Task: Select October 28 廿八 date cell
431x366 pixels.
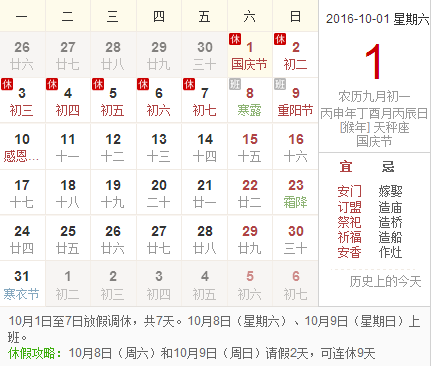Action: coord(204,238)
